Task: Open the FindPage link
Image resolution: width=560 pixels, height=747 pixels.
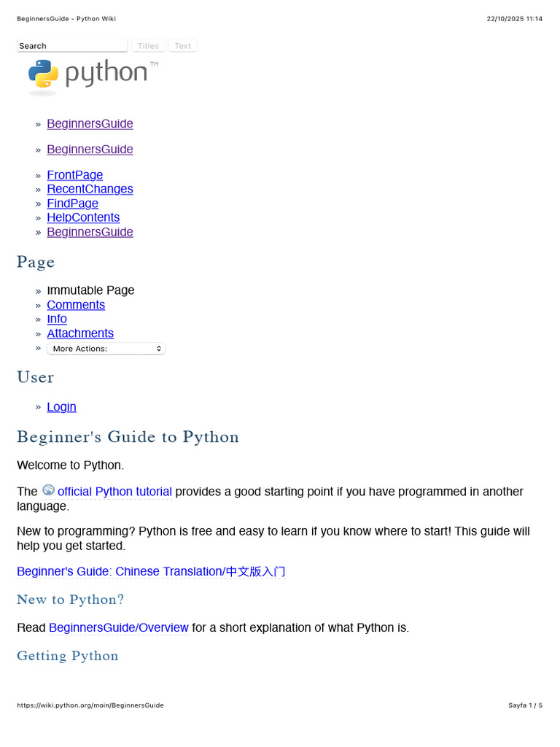Action: coord(72,204)
